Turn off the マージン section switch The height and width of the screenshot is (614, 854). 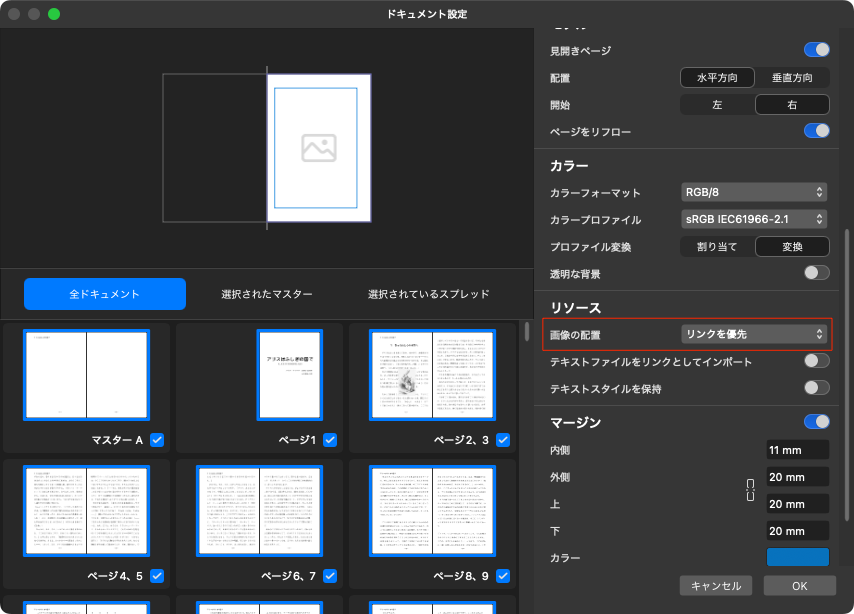click(816, 422)
